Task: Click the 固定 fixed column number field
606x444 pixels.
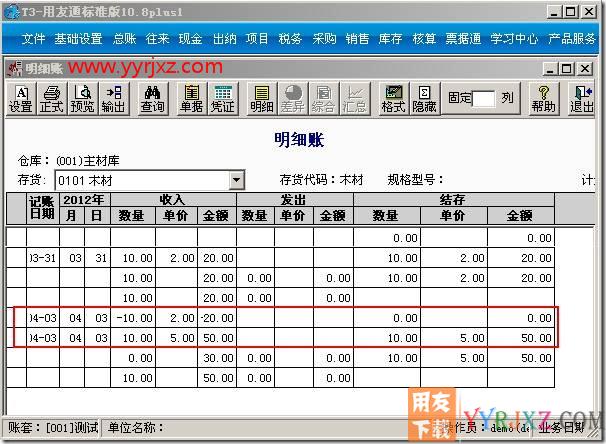Action: (484, 99)
